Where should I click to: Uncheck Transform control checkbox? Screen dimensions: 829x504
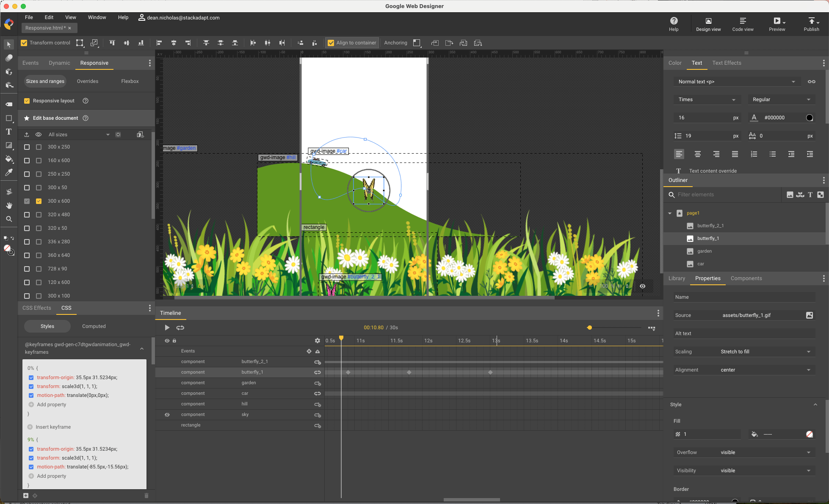point(24,43)
